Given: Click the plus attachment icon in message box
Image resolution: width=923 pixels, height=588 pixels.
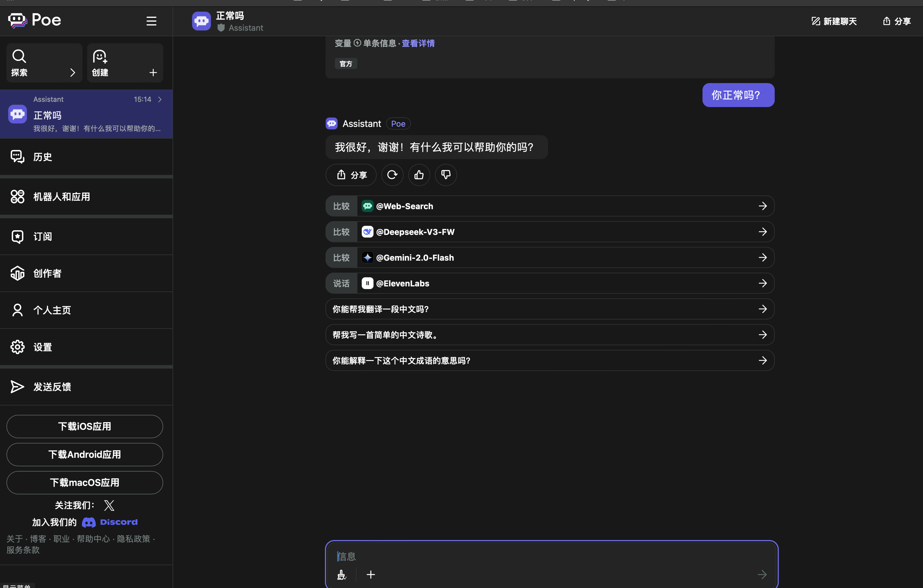Looking at the screenshot, I should (x=371, y=574).
